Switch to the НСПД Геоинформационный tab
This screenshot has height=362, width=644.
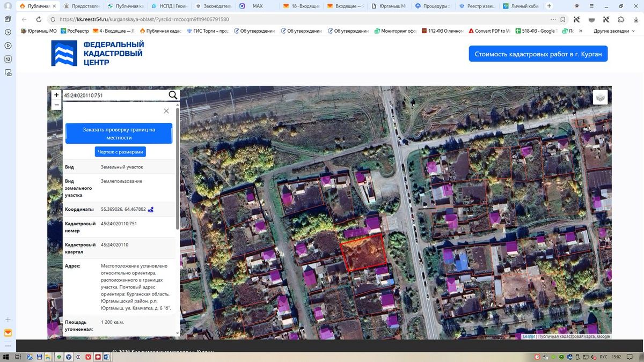170,6
